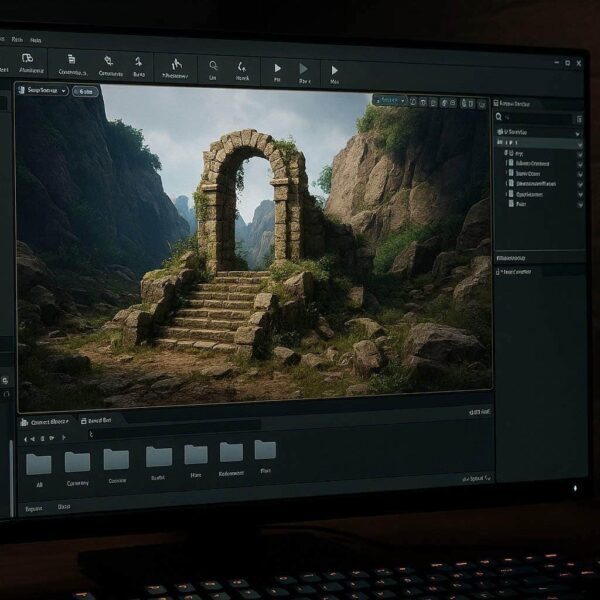
Task: Click the truck-shaped icon in the top toolbar
Action: tap(28, 59)
